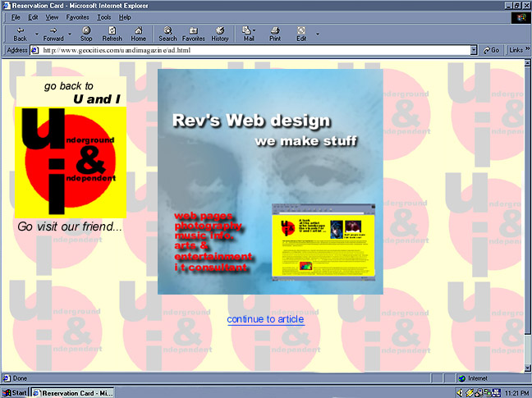Viewport: 532px width, 398px height.
Task: Open the Search pane
Action: click(167, 33)
